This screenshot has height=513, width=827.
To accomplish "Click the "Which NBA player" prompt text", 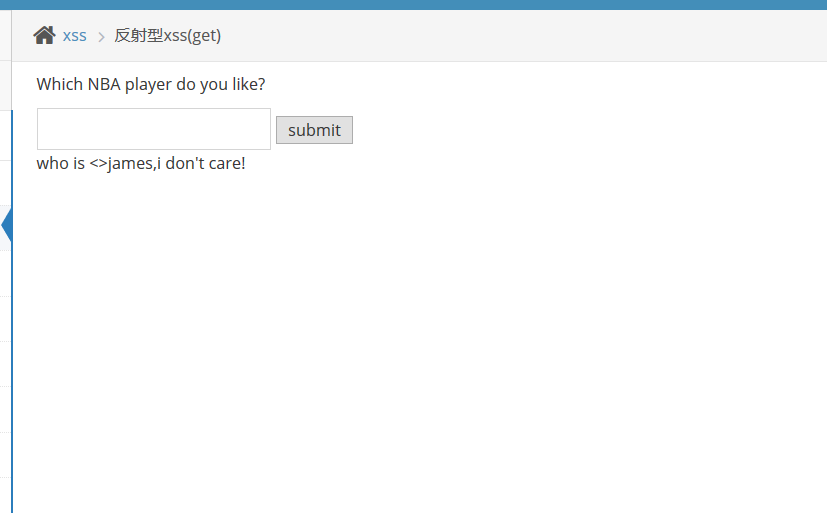I will pyautogui.click(x=150, y=84).
